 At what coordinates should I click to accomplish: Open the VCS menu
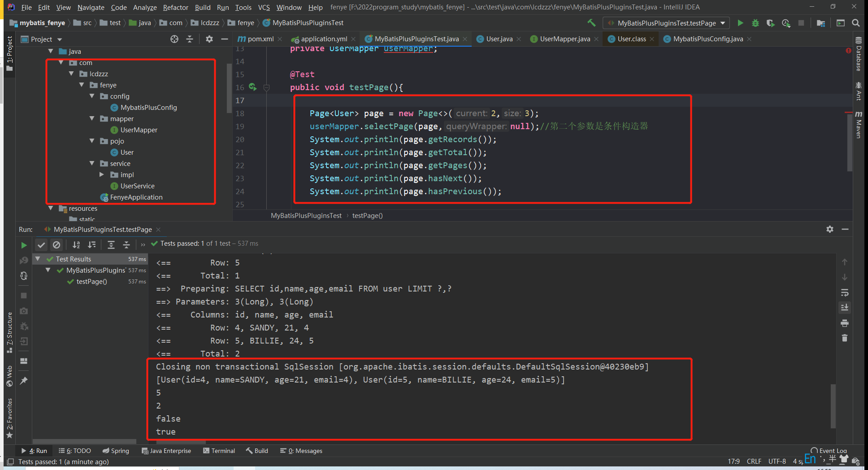(264, 7)
